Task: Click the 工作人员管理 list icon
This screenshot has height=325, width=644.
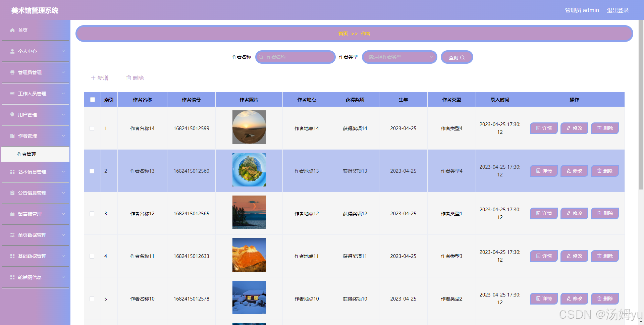Action: [12, 94]
